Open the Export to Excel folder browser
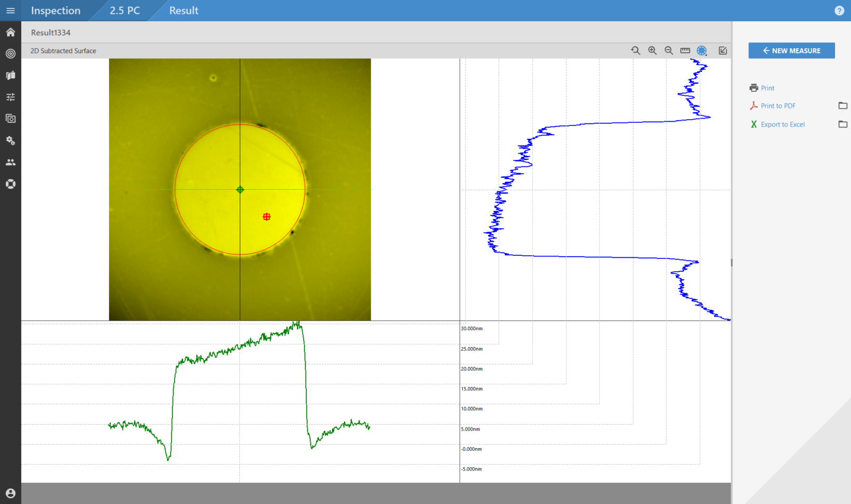Screen dimensions: 851x504 click(x=843, y=124)
